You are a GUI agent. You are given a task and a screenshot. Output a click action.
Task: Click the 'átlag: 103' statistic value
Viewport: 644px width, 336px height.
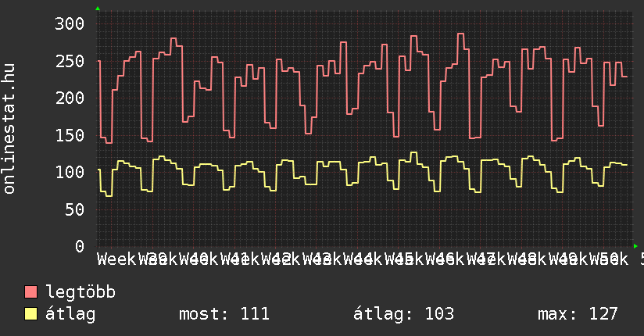pos(404,314)
